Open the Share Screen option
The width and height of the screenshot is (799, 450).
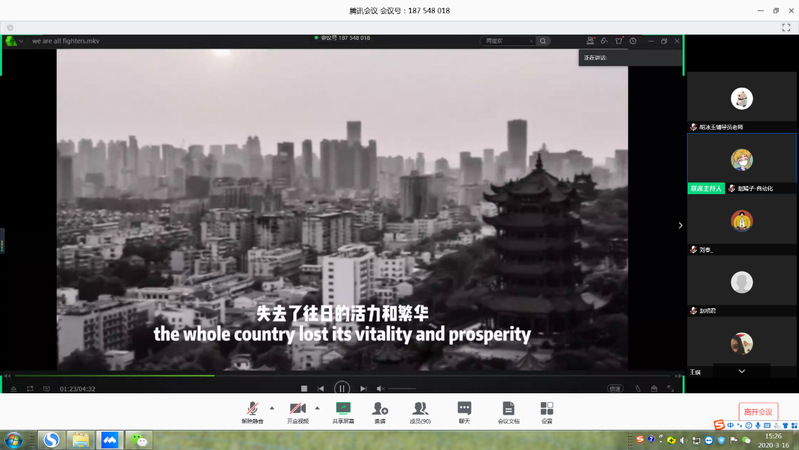pyautogui.click(x=343, y=409)
